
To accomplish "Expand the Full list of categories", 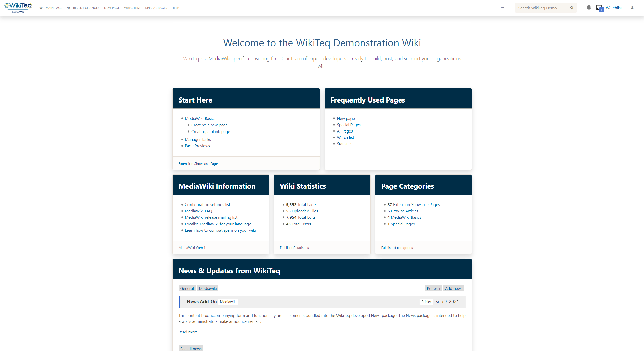I will [x=397, y=247].
